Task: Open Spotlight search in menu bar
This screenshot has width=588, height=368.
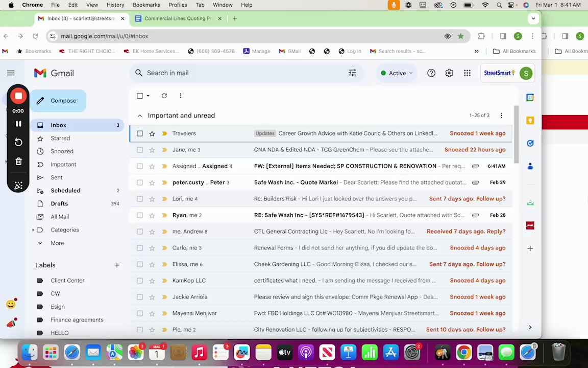Action: [x=499, y=5]
